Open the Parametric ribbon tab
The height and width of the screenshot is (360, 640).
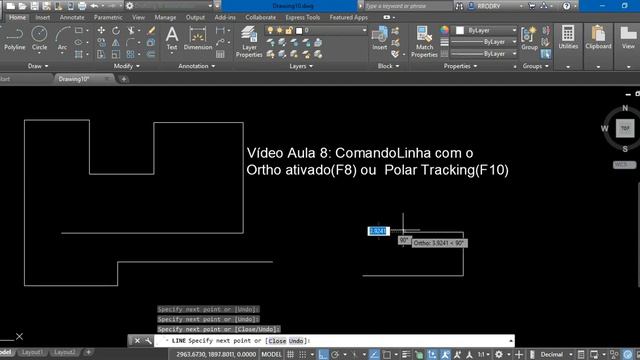[x=108, y=18]
